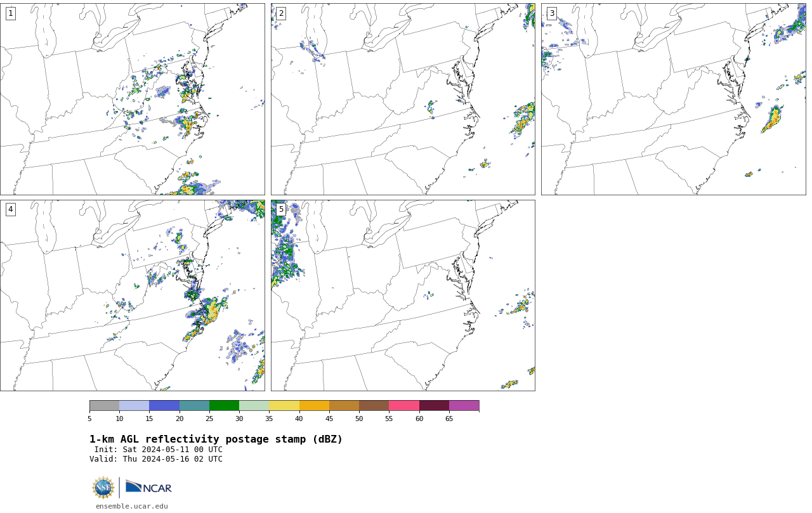Screen dimensions: 812x513
Task: Open the ensemble.ucar.edu link
Action: click(x=132, y=506)
